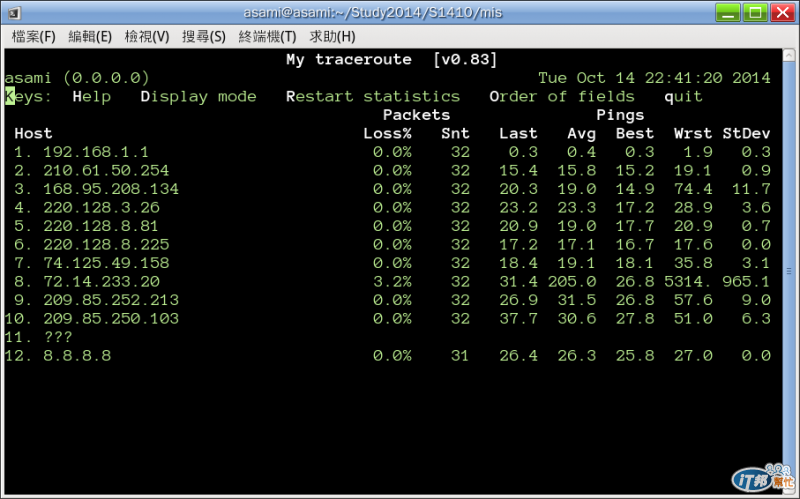Click the quit label
The width and height of the screenshot is (800, 499).
[683, 97]
